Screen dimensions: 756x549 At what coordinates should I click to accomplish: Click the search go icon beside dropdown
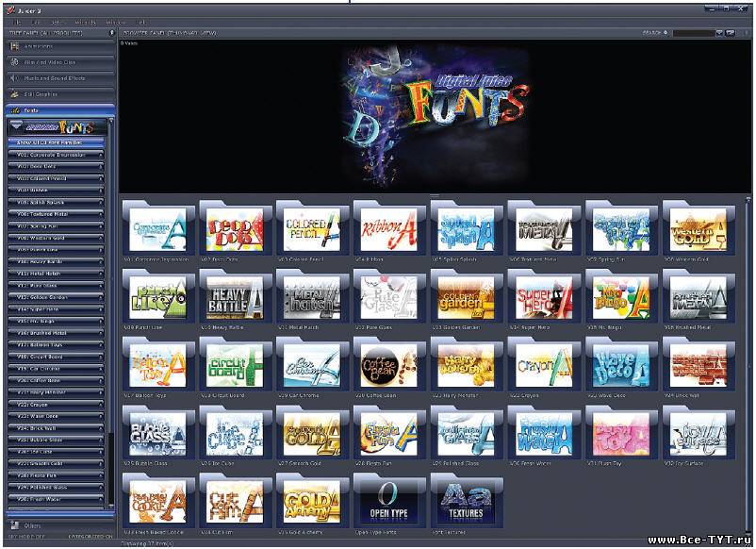tap(731, 33)
